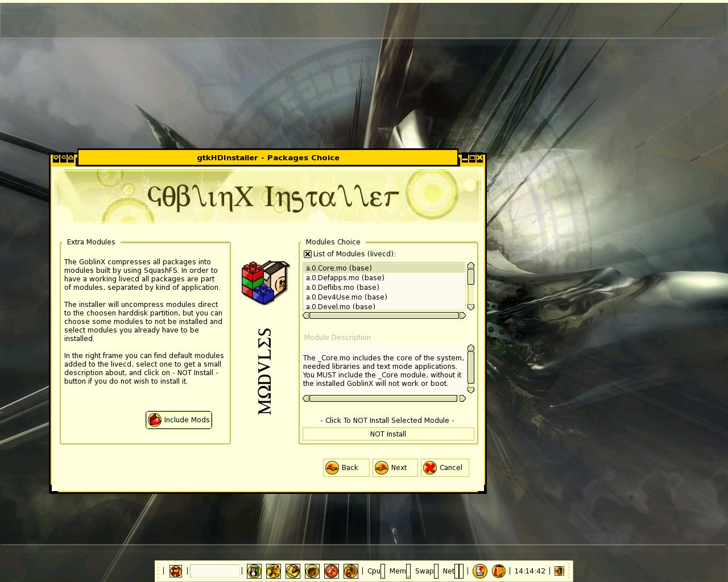Click the Module Description scroll-down arrow
728x582 pixels.
coord(471,390)
